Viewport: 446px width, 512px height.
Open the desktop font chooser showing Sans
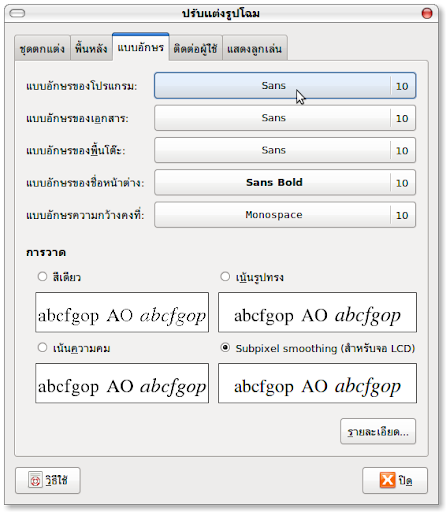285,150
